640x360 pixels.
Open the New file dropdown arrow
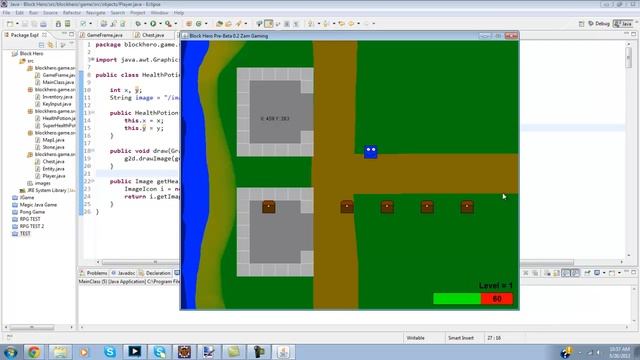(17, 24)
